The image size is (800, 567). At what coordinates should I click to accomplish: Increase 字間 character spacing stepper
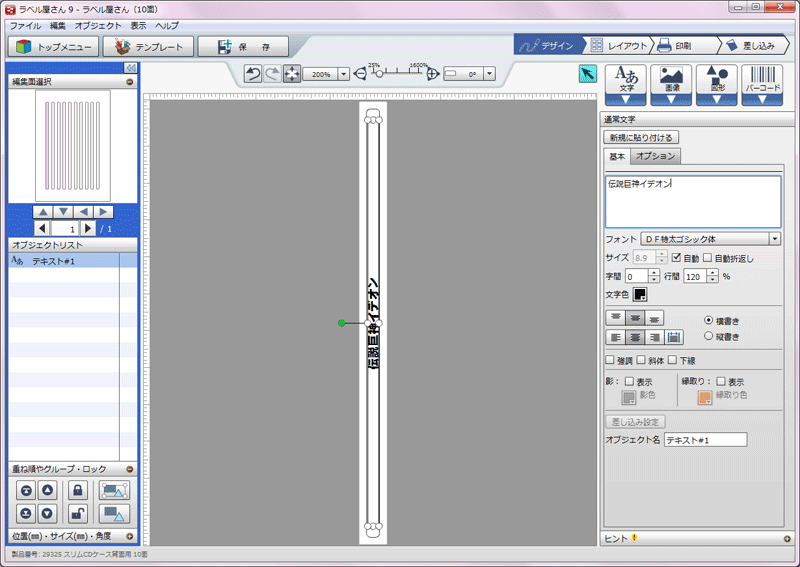(655, 273)
